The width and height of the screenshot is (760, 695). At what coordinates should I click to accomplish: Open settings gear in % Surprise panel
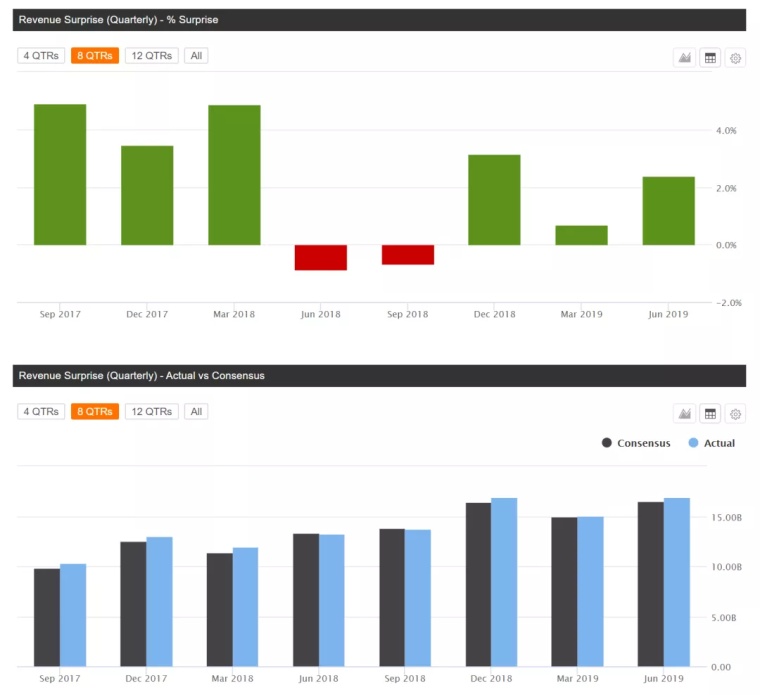736,58
